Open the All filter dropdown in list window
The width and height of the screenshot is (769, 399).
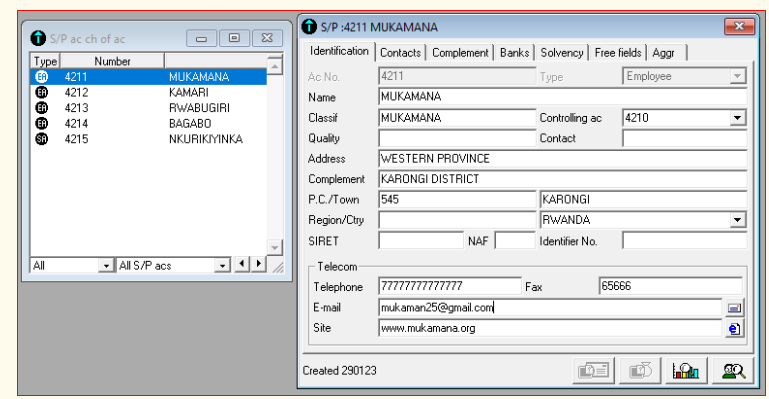pyautogui.click(x=105, y=266)
